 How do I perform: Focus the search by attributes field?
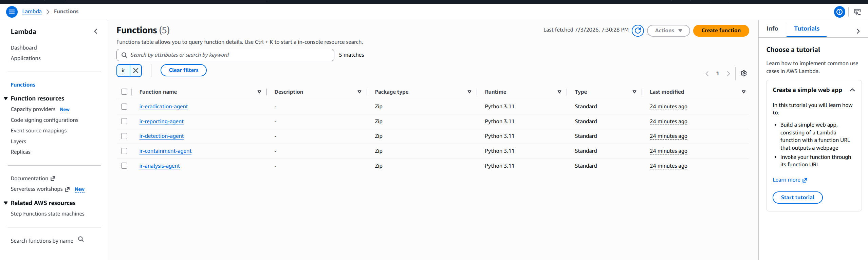(225, 55)
